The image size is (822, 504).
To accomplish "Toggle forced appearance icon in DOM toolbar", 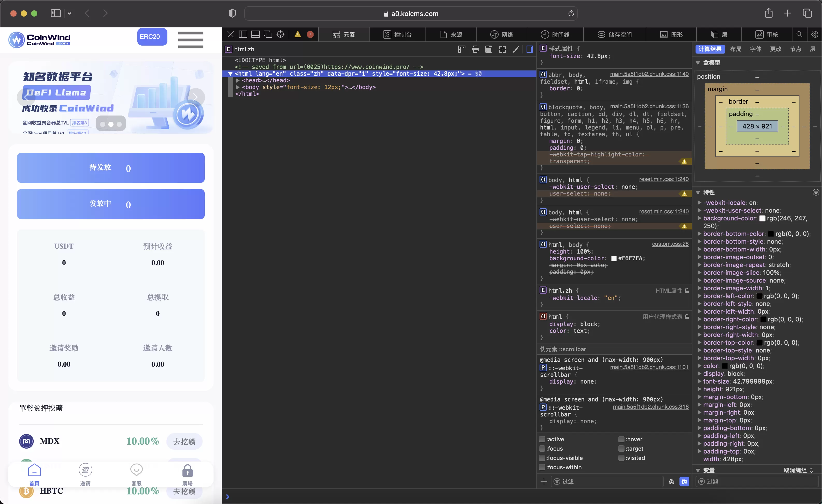I will click(x=489, y=49).
